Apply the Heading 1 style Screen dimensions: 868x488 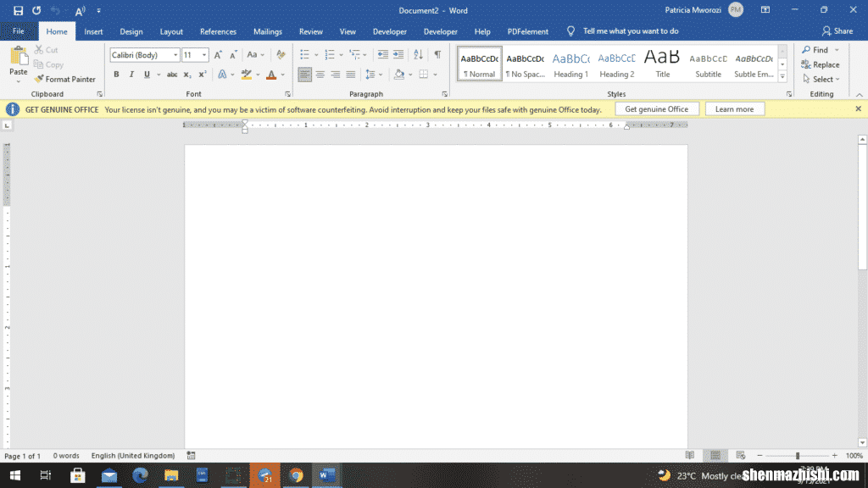[570, 64]
